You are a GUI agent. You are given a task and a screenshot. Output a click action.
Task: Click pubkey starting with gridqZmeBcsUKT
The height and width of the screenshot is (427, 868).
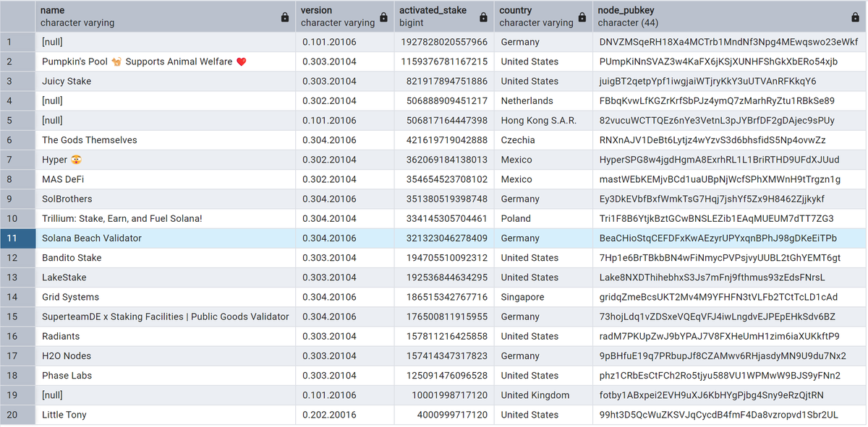[729, 297]
